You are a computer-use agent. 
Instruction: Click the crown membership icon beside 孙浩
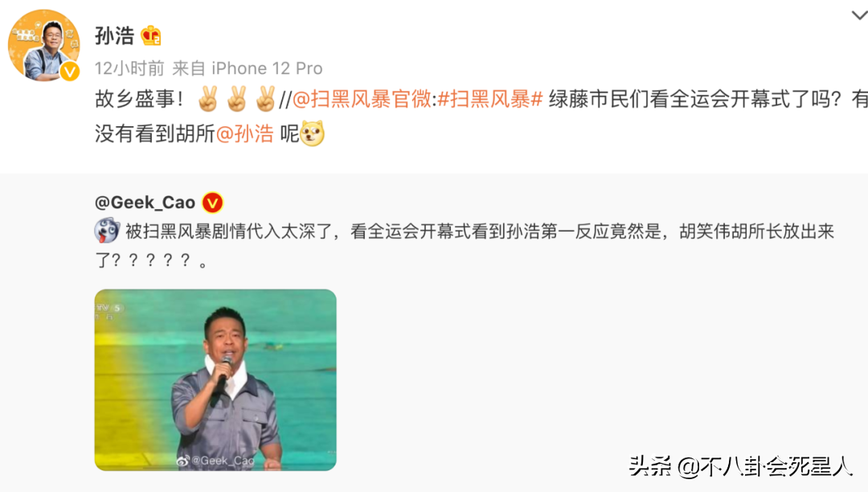150,35
